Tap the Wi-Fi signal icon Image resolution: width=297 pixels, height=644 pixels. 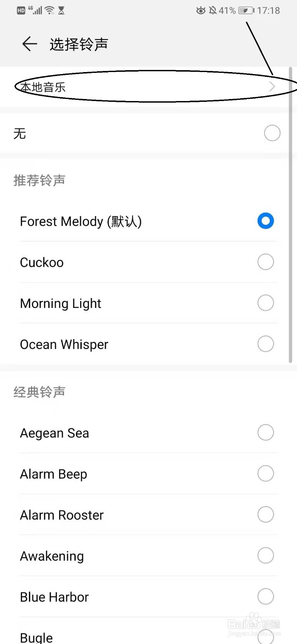click(x=49, y=10)
